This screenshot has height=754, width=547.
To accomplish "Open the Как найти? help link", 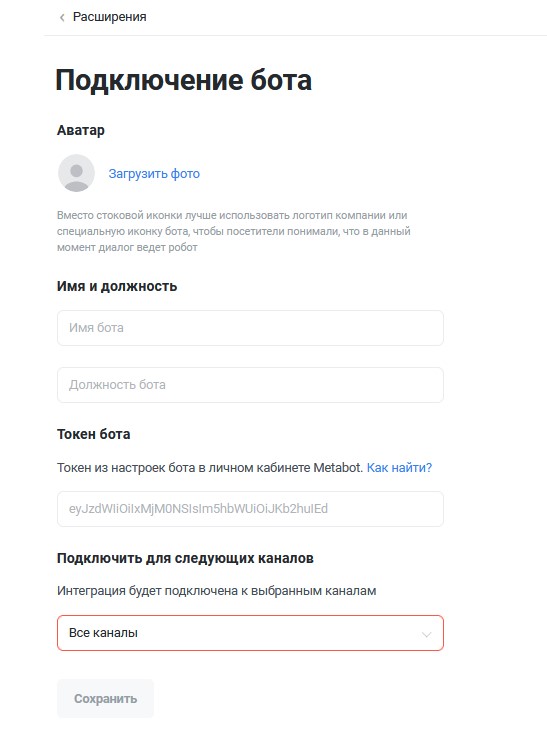I will click(399, 467).
